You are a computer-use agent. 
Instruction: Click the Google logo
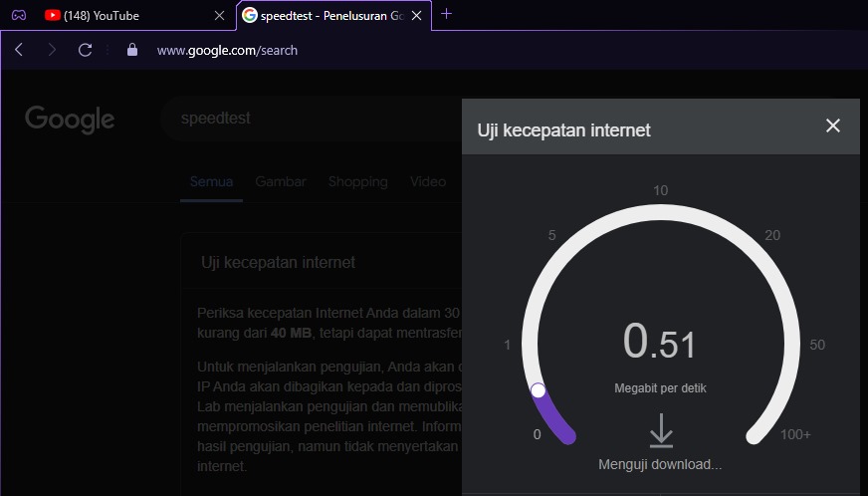70,119
